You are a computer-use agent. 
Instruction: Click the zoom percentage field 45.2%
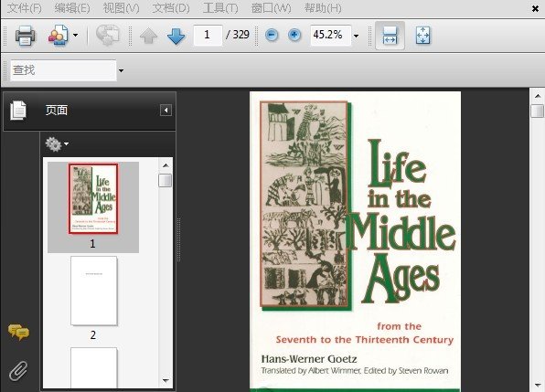click(330, 35)
